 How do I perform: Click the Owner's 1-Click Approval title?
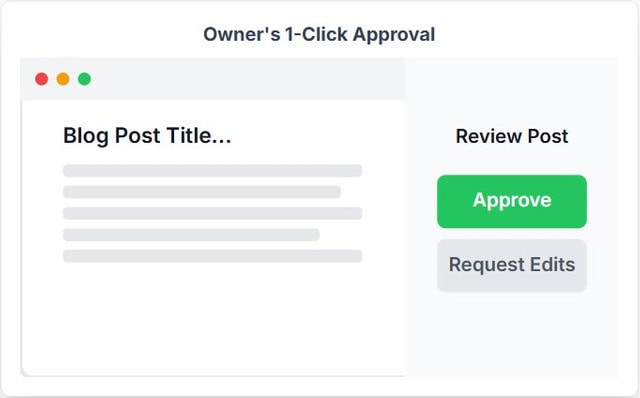click(x=319, y=34)
